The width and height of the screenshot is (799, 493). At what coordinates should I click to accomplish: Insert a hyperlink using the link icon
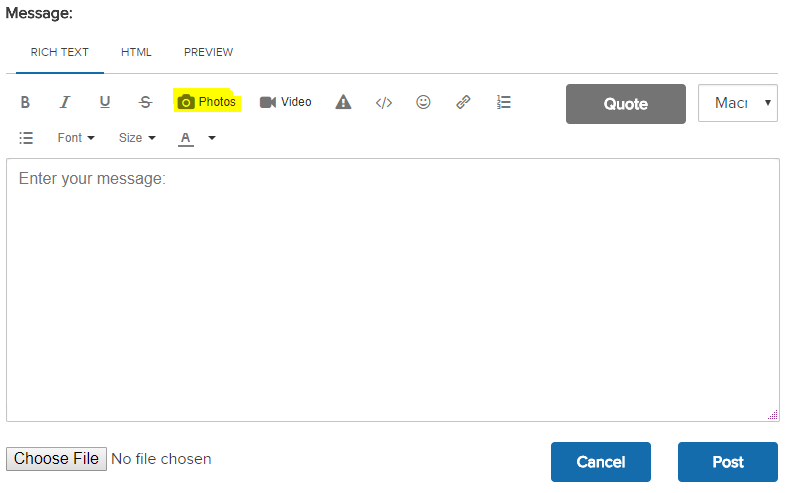463,102
